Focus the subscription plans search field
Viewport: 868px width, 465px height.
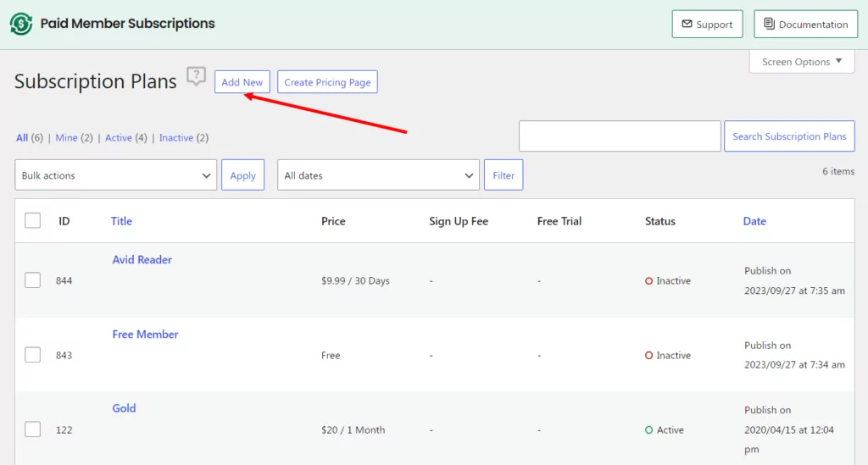coord(620,136)
